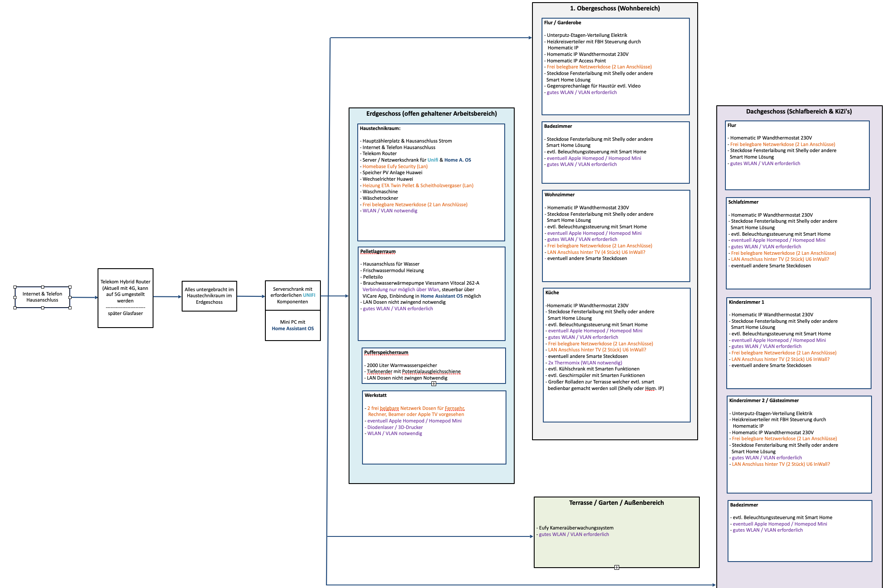Viewport: 888px width, 588px height.
Task: Click 'Eufy Kameraüberwachungssystem' line
Action: point(575,528)
